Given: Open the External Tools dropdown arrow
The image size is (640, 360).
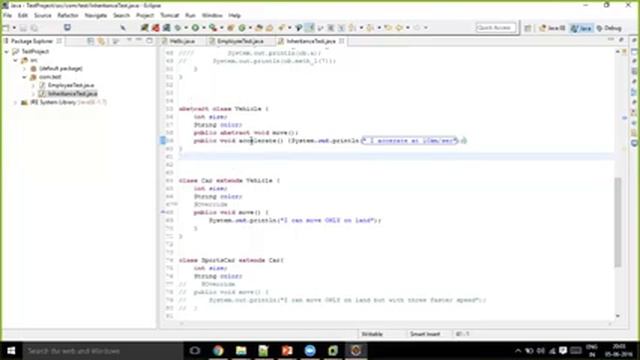Looking at the screenshot, I should [221, 28].
